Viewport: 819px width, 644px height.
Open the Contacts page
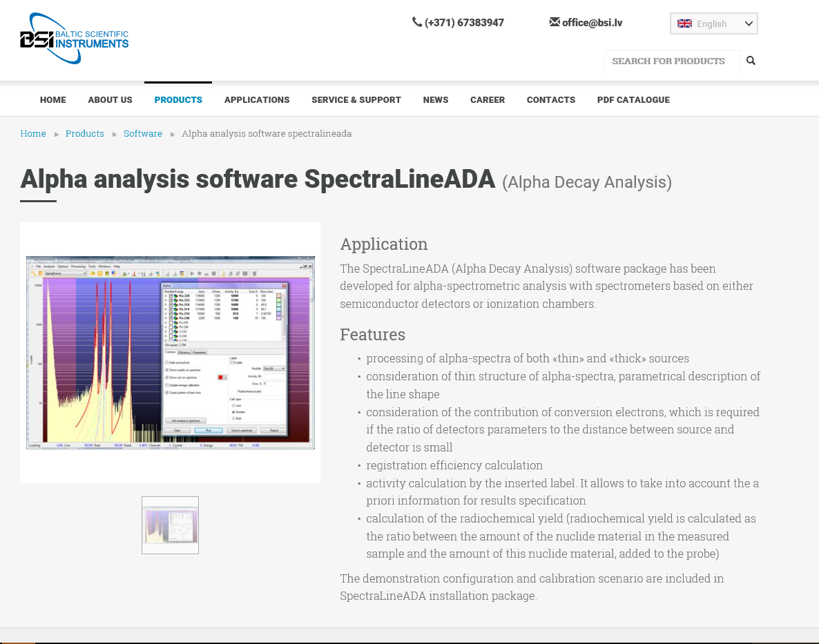[551, 99]
